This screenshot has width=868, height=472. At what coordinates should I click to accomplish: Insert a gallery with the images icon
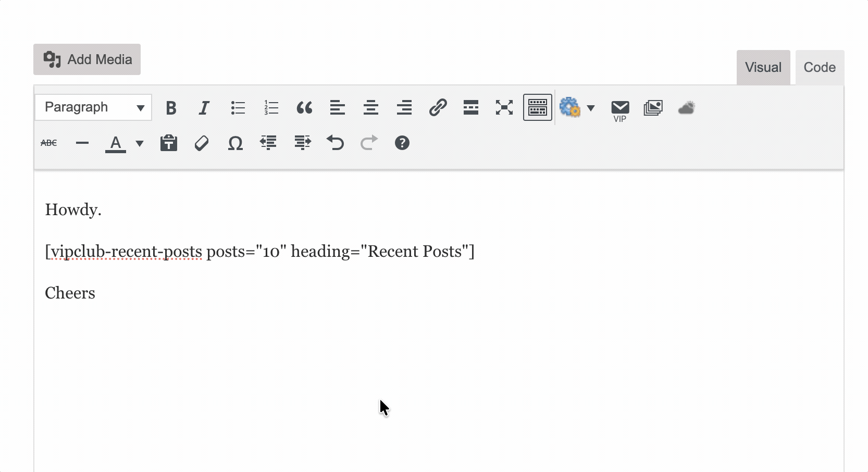click(653, 107)
